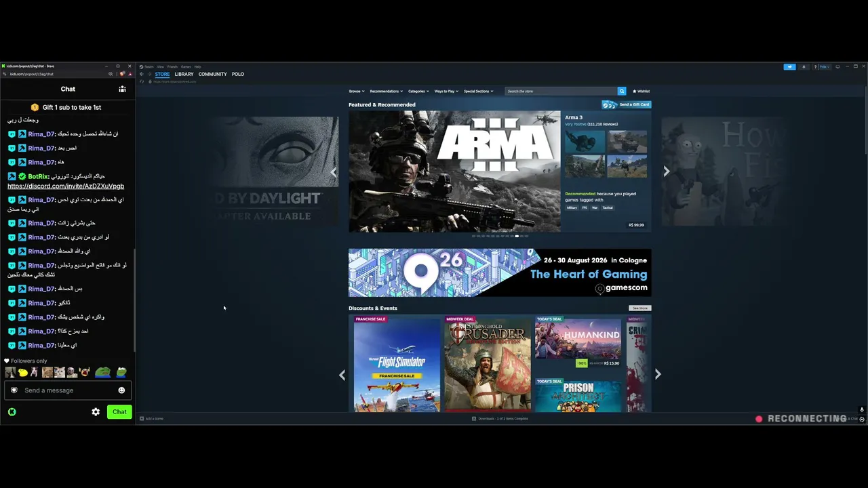Open the Friends menu in Steam title bar
868x488 pixels.
172,66
